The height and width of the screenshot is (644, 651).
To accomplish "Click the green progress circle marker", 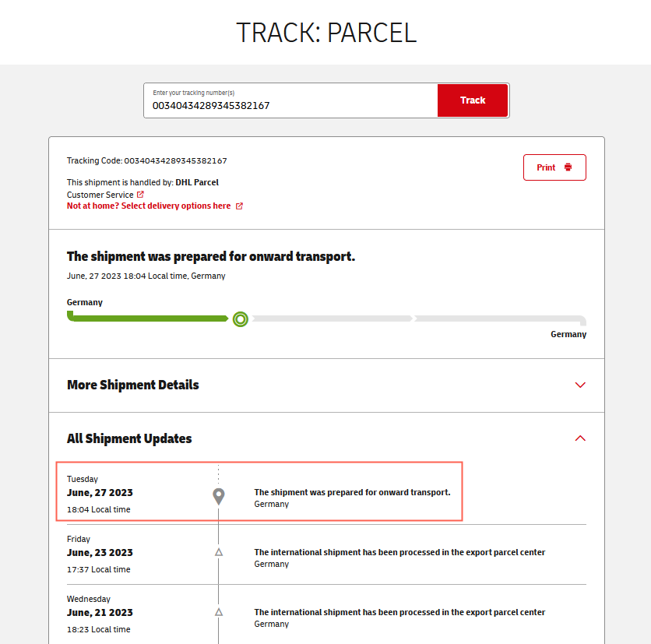I will coord(241,318).
